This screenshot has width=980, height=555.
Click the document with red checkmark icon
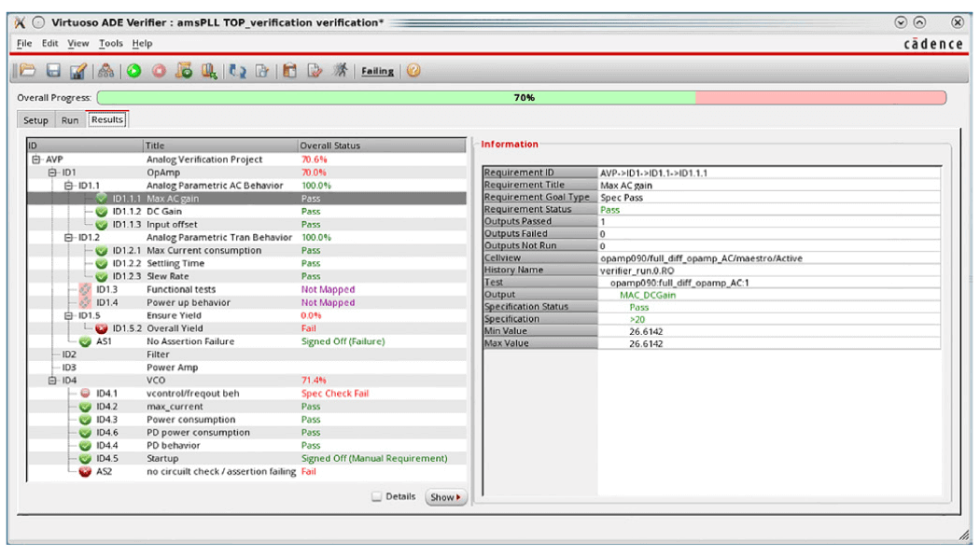[315, 71]
